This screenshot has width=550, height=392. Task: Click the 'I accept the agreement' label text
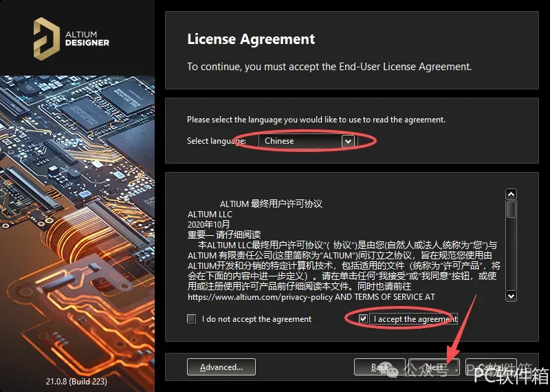tap(415, 319)
